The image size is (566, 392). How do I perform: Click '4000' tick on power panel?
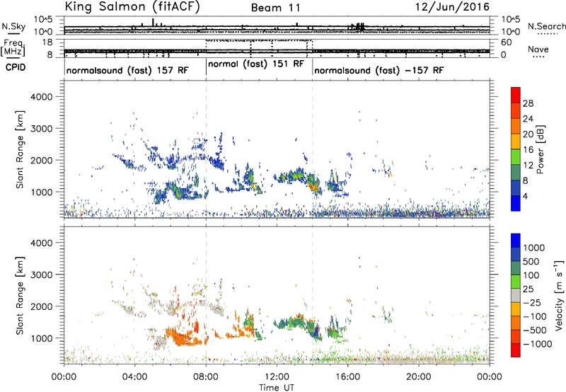click(42, 97)
